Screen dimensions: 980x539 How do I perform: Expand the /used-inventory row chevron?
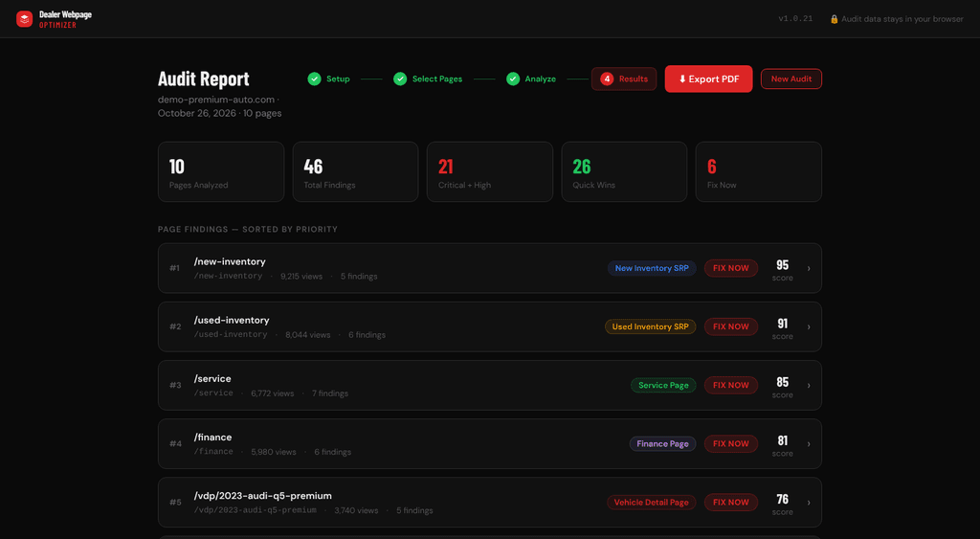809,327
